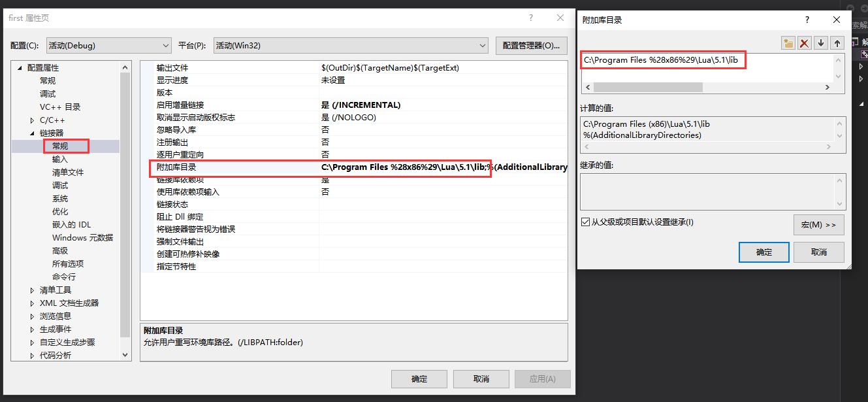This screenshot has height=402, width=868.
Task: Select the 使用库依赖项输入 property row
Action: click(x=354, y=192)
